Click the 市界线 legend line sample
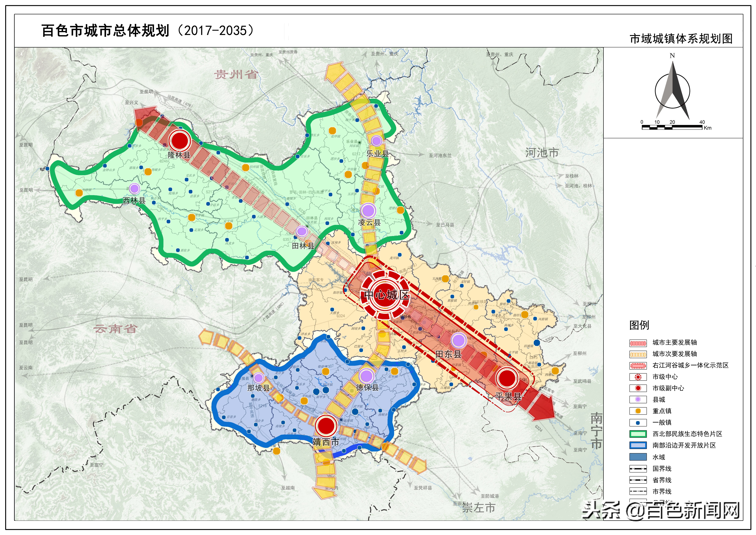This screenshot has width=756, height=535. [638, 492]
